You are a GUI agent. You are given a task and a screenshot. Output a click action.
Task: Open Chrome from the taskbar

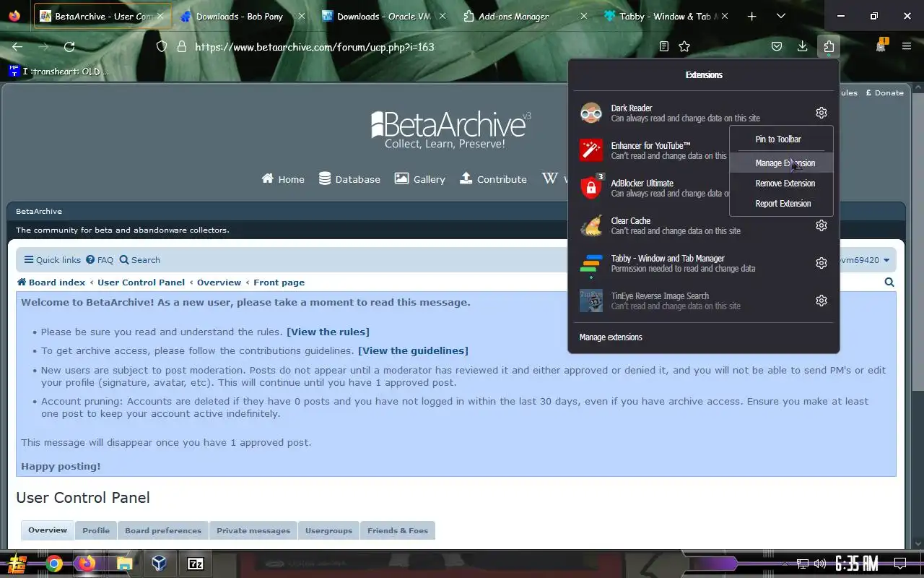[54, 564]
